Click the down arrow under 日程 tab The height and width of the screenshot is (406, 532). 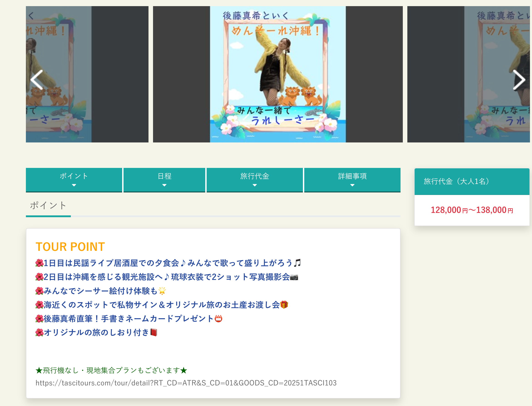pos(164,185)
